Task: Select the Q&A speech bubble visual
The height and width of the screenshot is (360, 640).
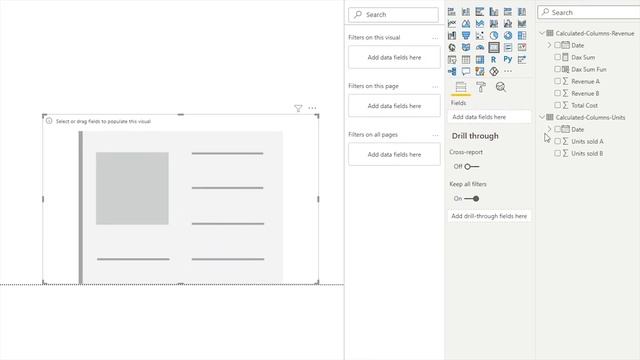Action: pyautogui.click(x=466, y=71)
